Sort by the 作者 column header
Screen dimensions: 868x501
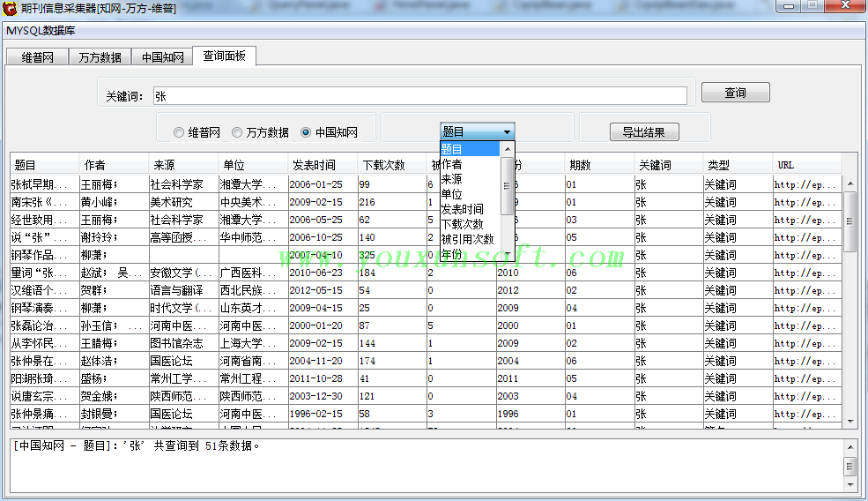[114, 165]
